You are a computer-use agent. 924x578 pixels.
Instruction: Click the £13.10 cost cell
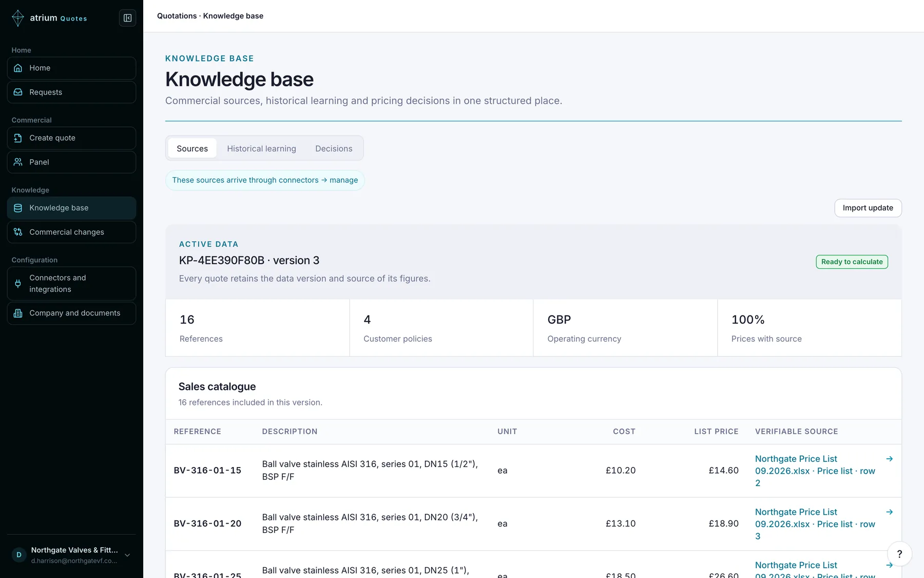[x=620, y=524]
